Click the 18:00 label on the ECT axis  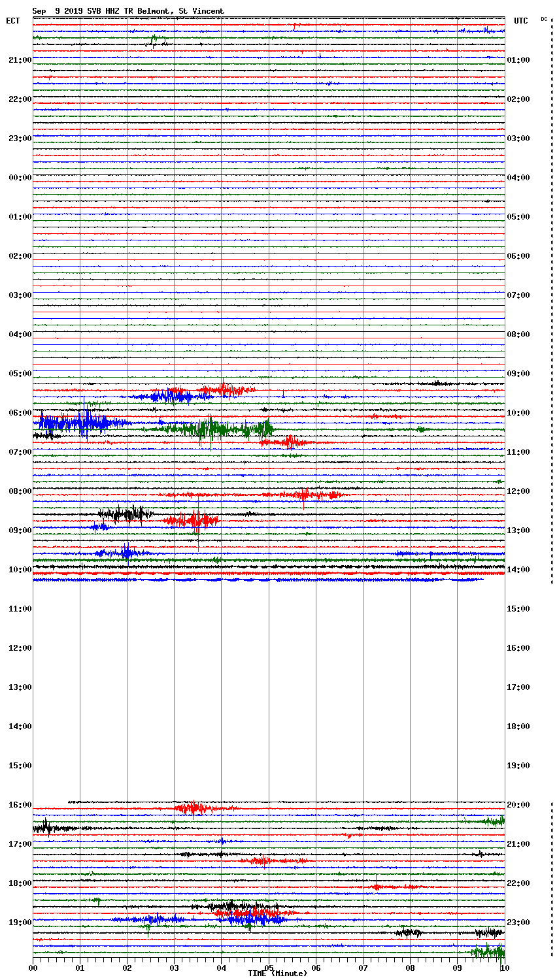point(20,883)
